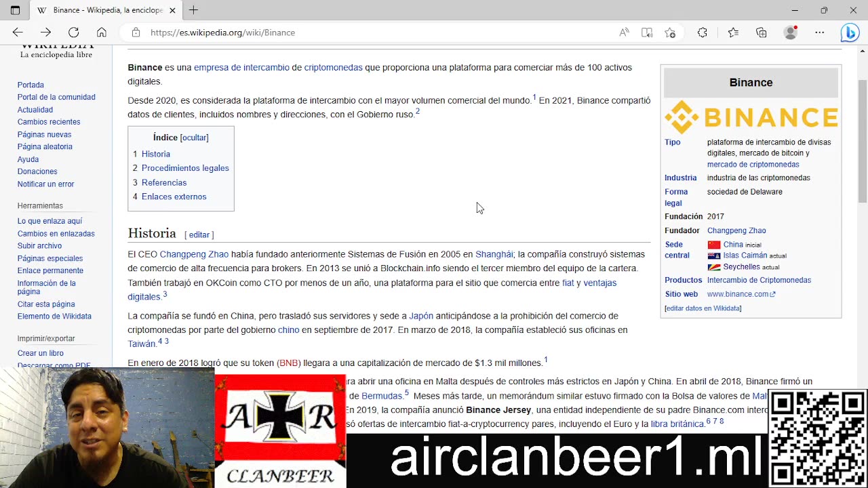Image resolution: width=868 pixels, height=488 pixels.
Task: Open Página aleatoria sidebar link
Action: coord(45,146)
